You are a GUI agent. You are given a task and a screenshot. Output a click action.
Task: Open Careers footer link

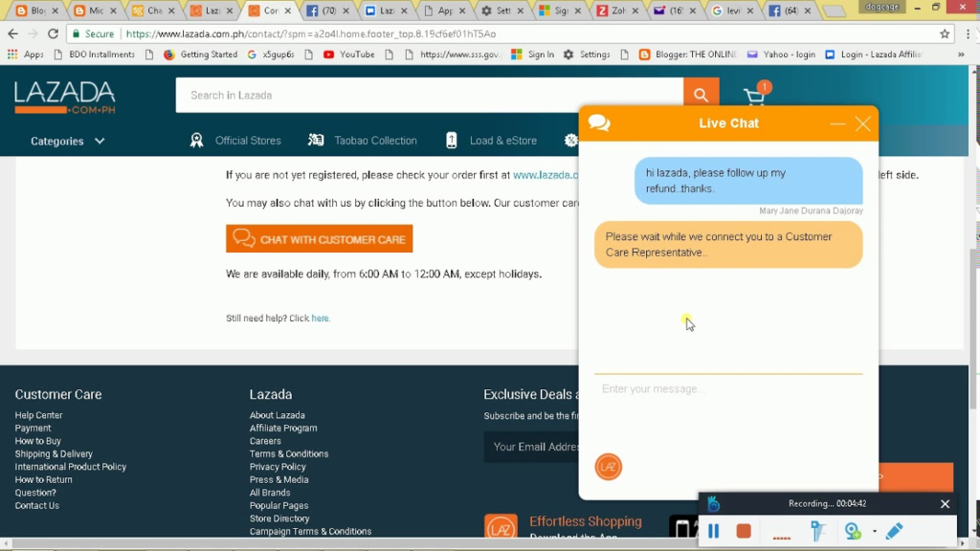[265, 441]
